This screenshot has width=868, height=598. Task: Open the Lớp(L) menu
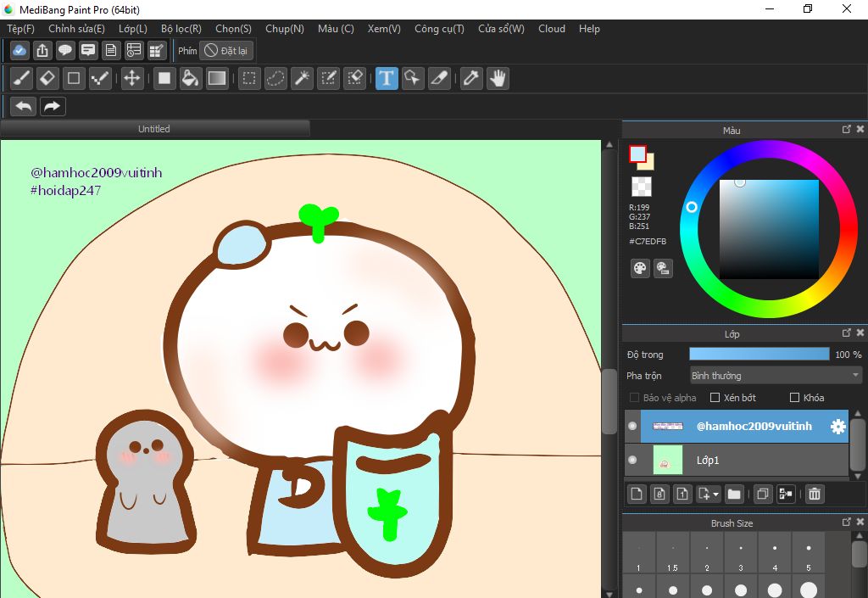pos(133,29)
